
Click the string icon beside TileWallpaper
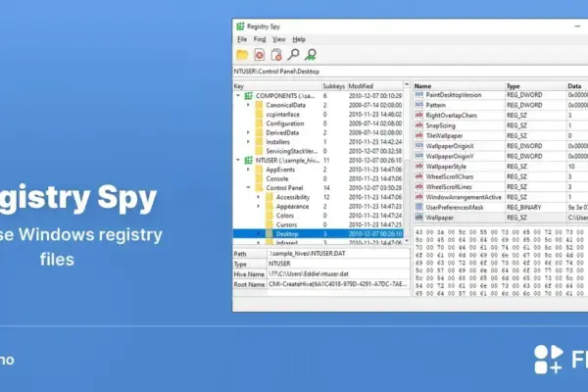tap(418, 136)
